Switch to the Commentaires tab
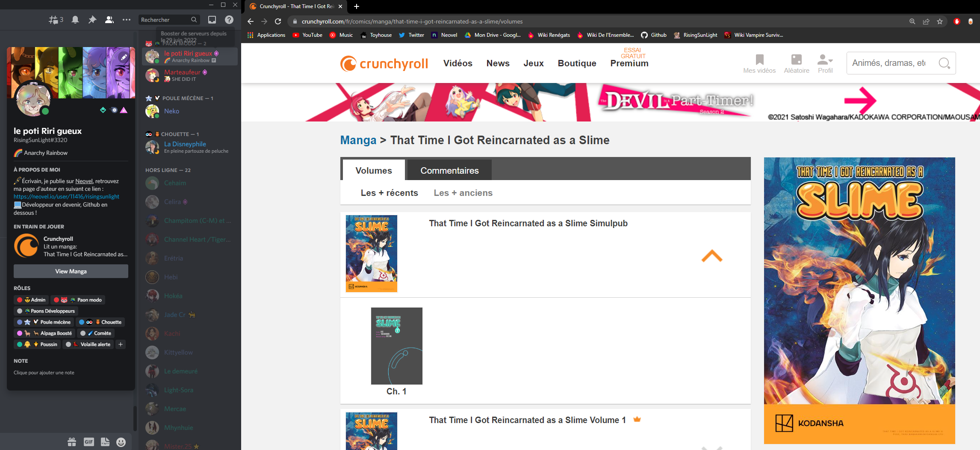980x450 pixels. [449, 170]
